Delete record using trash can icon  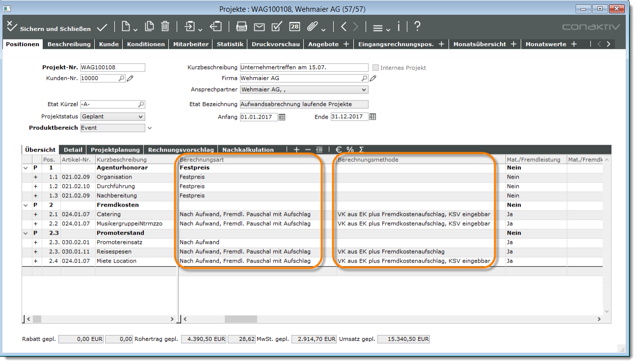point(165,26)
